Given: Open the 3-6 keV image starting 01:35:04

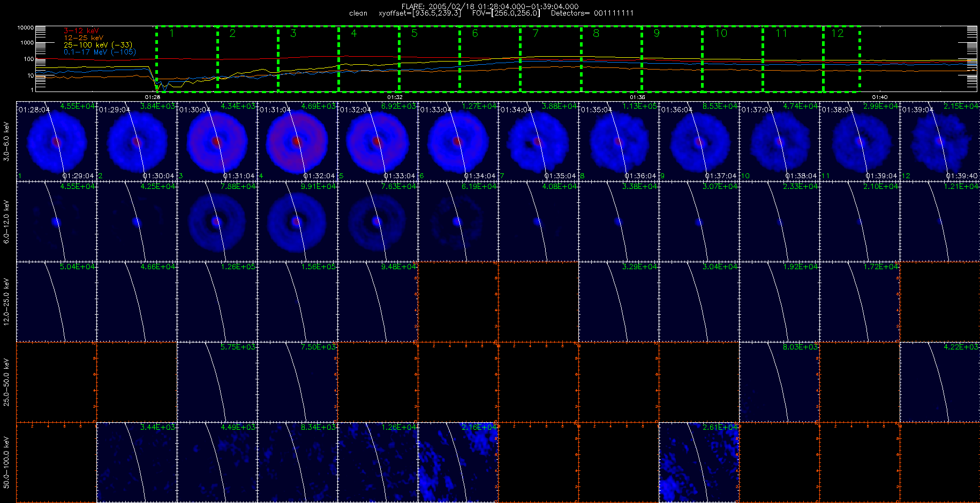Looking at the screenshot, I should (x=619, y=141).
